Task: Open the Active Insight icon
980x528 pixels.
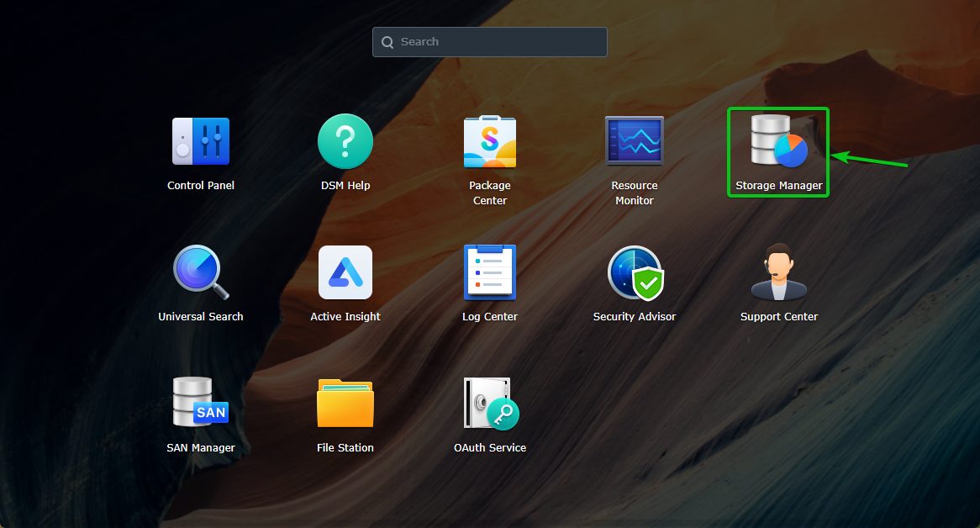Action: [345, 272]
